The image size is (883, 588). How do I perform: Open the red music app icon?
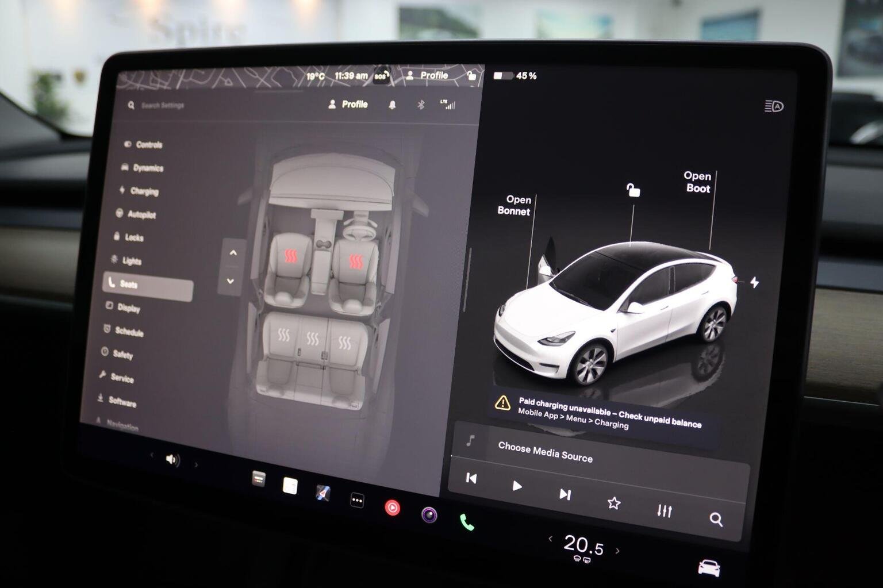click(x=392, y=508)
